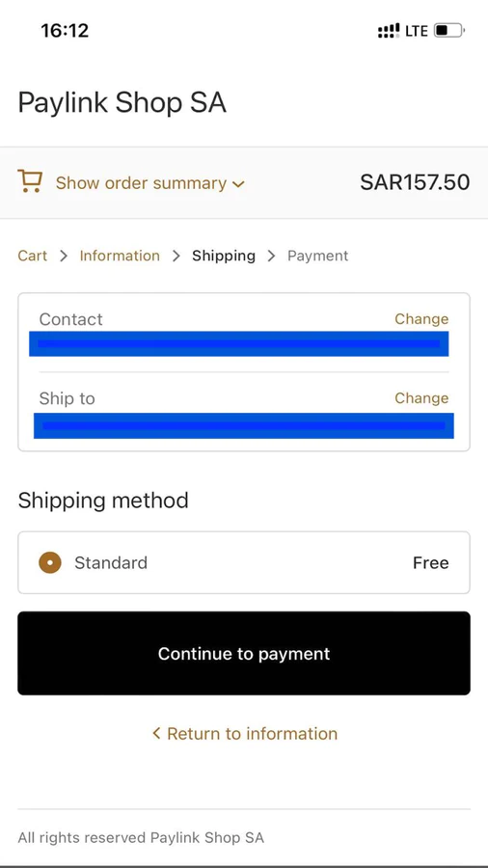
Task: Select the Standard shipping radio button
Action: pyautogui.click(x=50, y=563)
